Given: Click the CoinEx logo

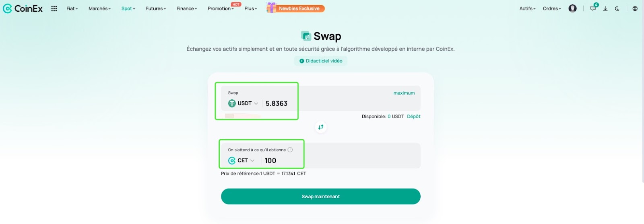Looking at the screenshot, I should [23, 8].
